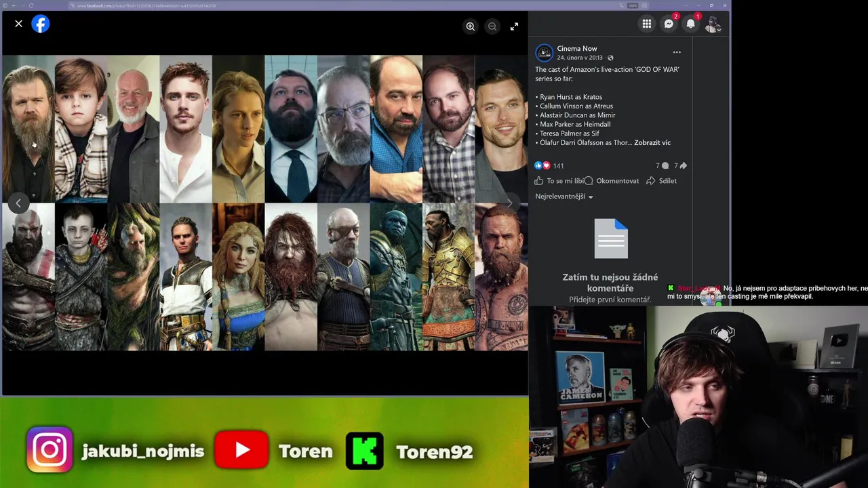Open the notifications bell
Image resolution: width=868 pixels, height=488 pixels.
[x=690, y=24]
